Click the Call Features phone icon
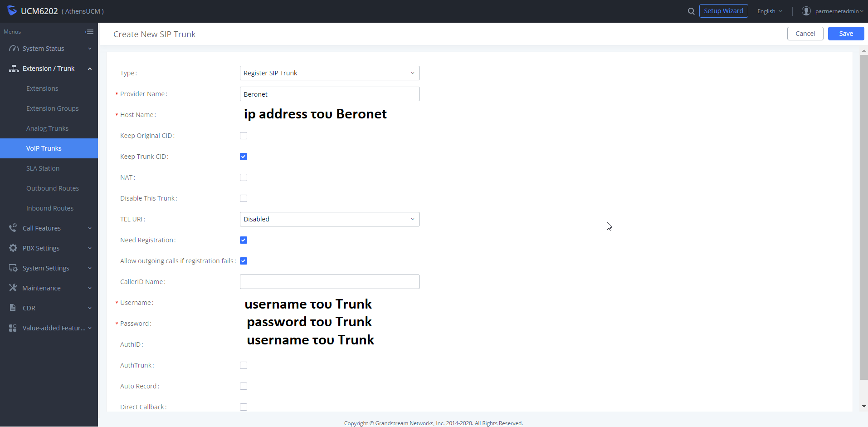The width and height of the screenshot is (868, 427). [x=13, y=228]
